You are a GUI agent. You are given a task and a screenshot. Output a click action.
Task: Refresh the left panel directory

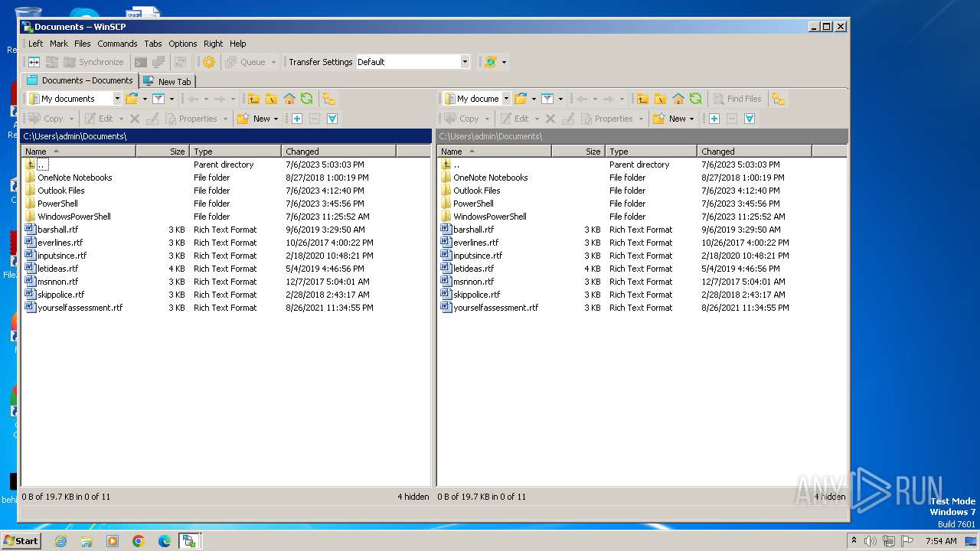306,99
